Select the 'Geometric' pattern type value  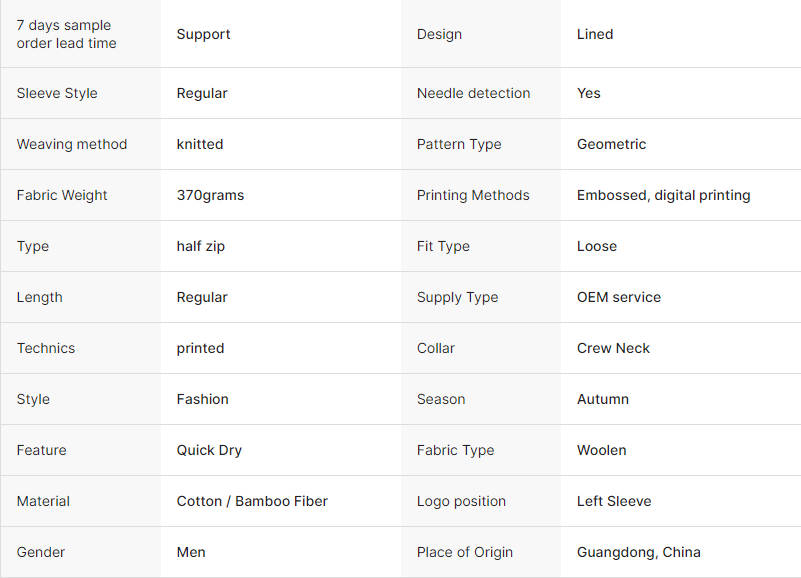[x=611, y=144]
